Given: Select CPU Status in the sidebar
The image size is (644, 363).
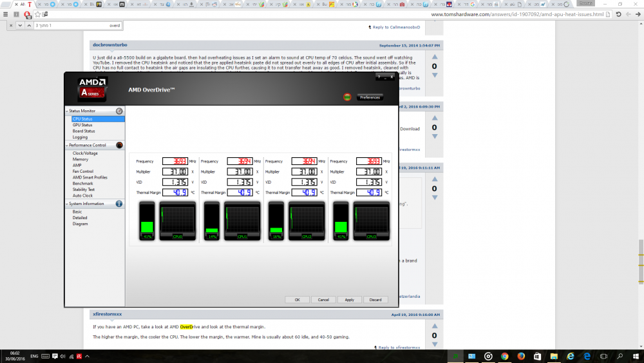Looking at the screenshot, I should click(x=98, y=119).
